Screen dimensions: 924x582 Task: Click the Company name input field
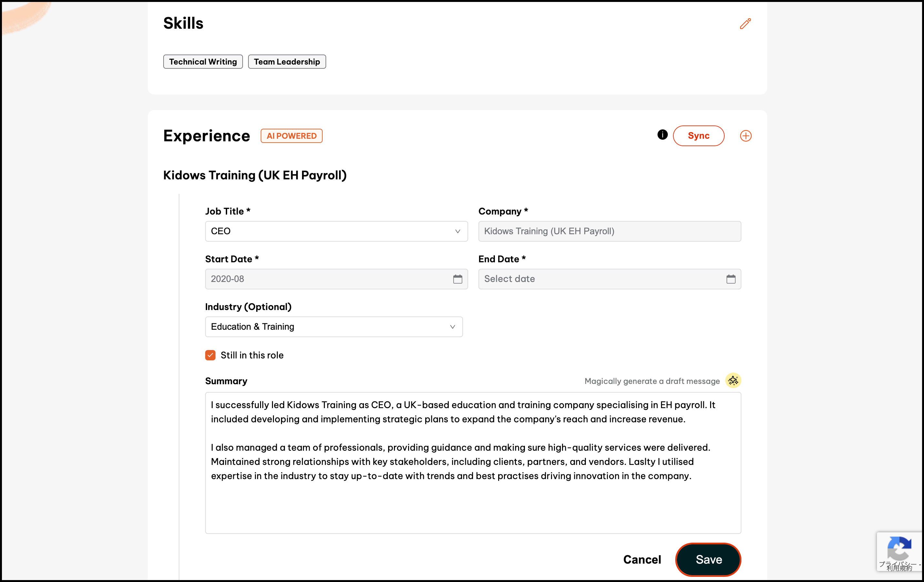(x=609, y=231)
